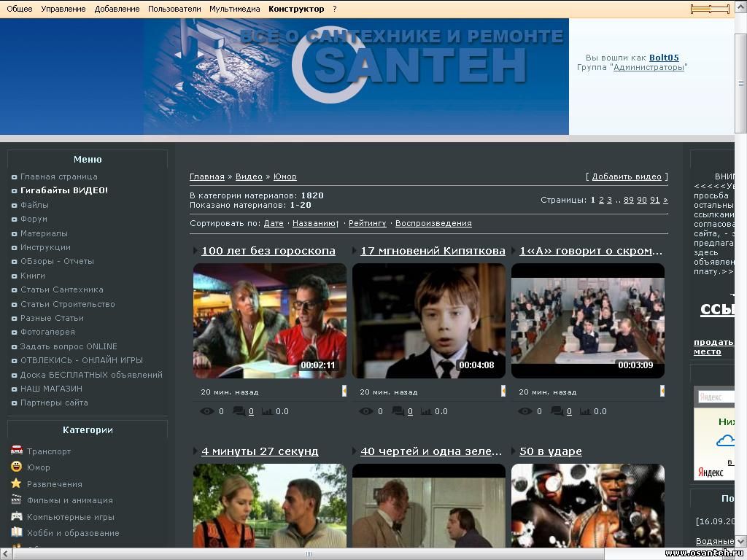Click the Хобби и образование book icon

click(16, 532)
